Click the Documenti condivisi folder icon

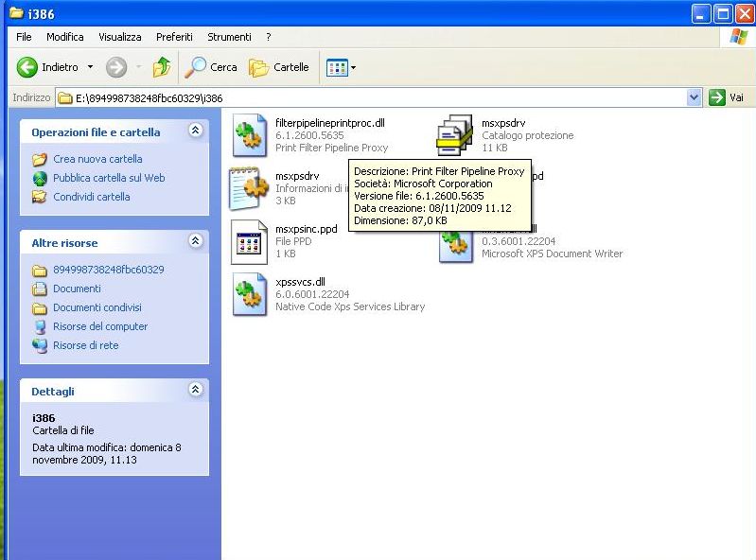40,308
